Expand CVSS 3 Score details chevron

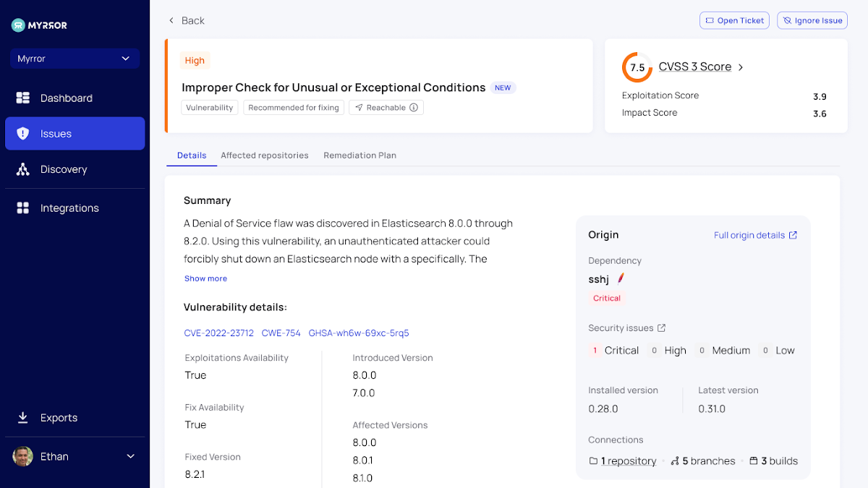(x=741, y=67)
